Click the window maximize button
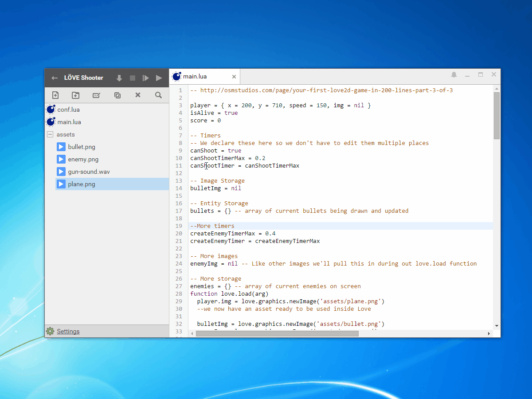532x399 pixels. (481, 75)
